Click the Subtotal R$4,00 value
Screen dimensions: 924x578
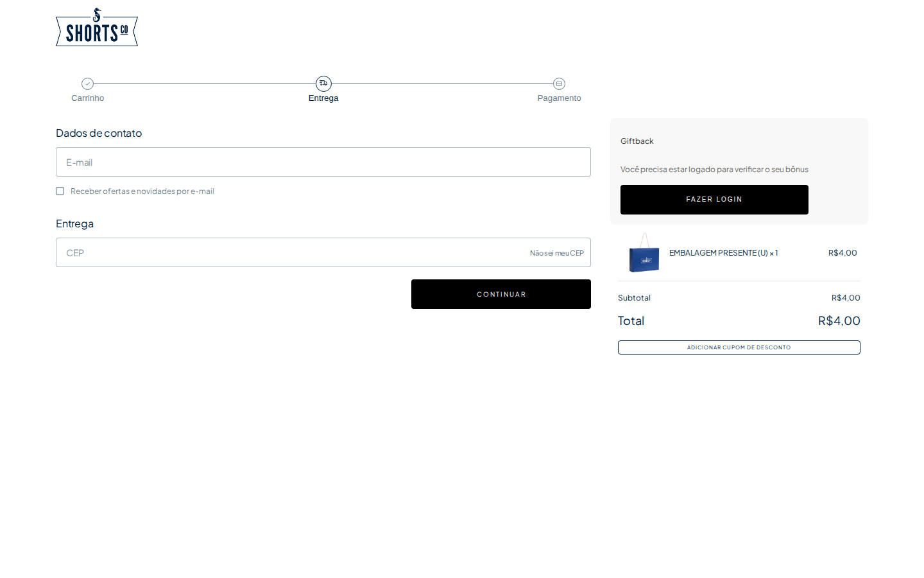[846, 298]
